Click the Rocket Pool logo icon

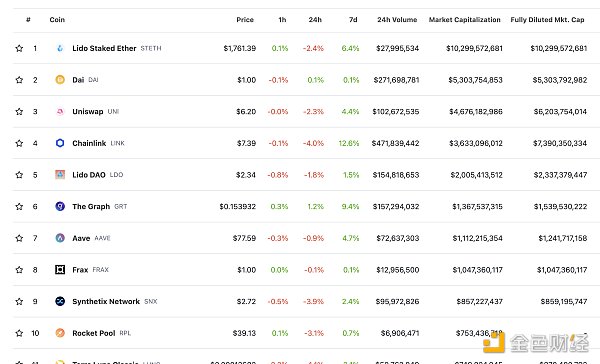point(60,333)
